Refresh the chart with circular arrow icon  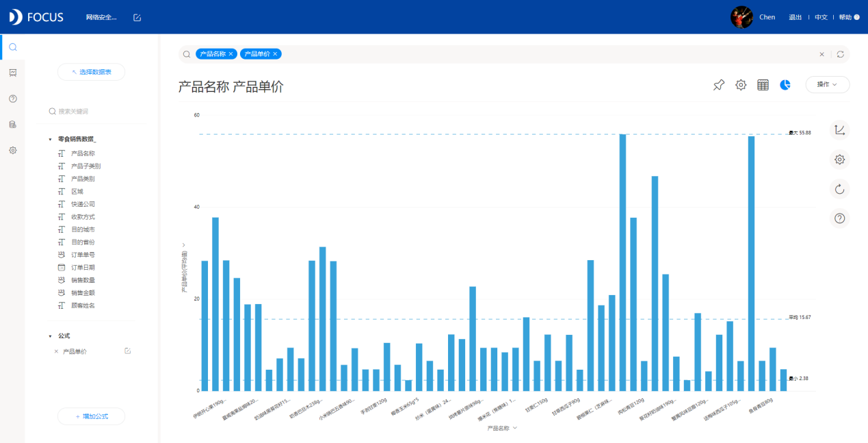[839, 188]
